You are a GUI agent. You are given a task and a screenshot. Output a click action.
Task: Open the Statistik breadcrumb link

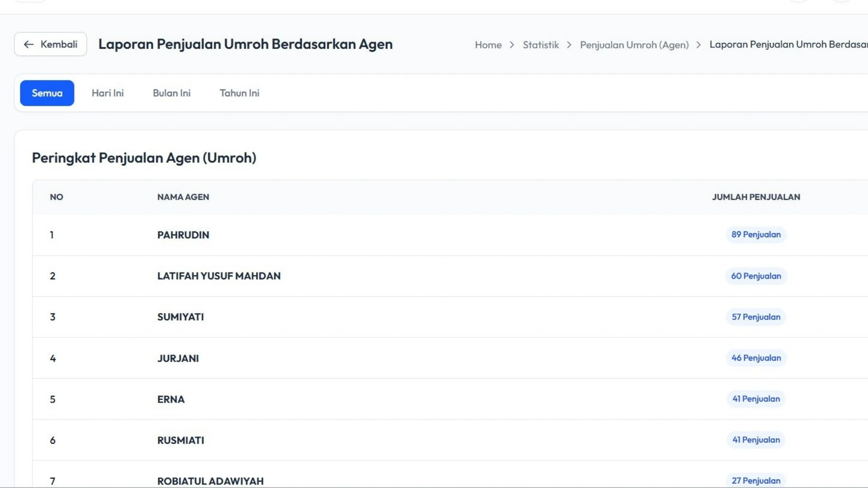[x=541, y=45]
